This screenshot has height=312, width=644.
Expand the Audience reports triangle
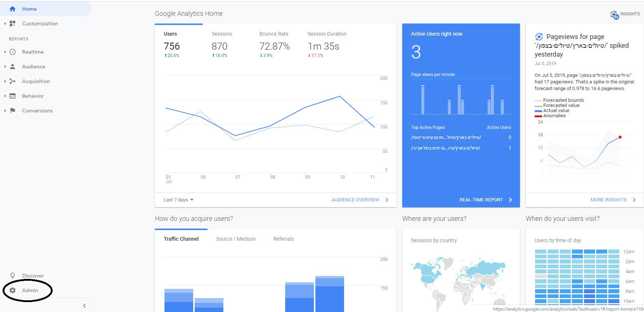(x=5, y=67)
